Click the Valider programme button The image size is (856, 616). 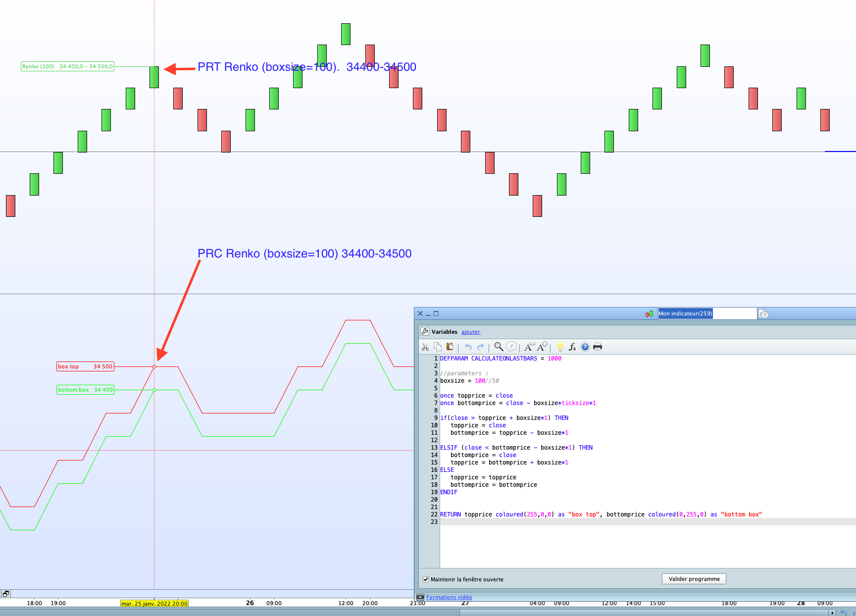[x=694, y=579]
